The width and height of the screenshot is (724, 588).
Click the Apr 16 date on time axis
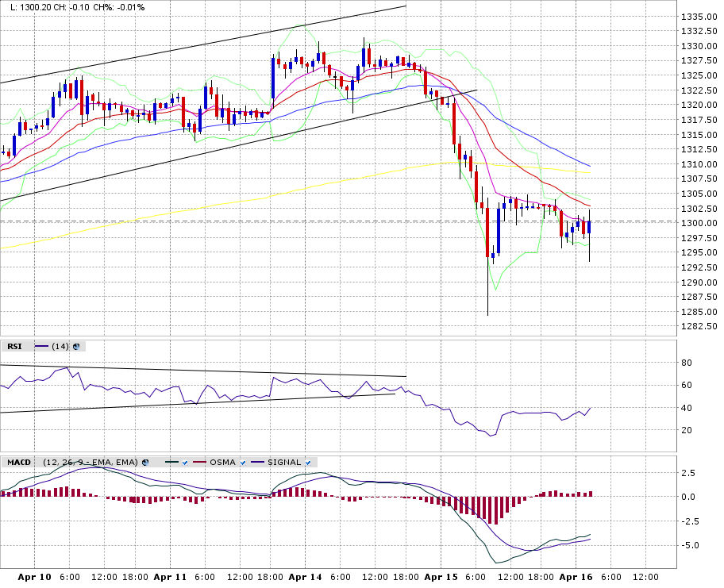tap(576, 577)
